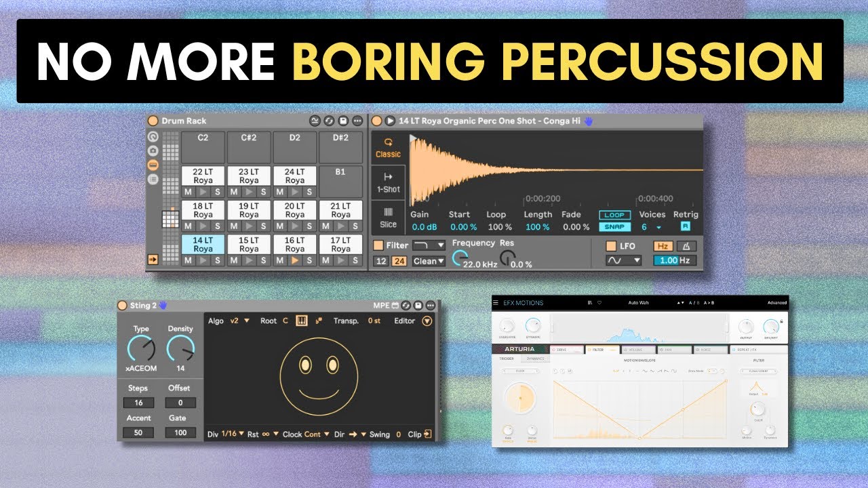Expand the Sting 2 Editor arrow

(x=427, y=321)
